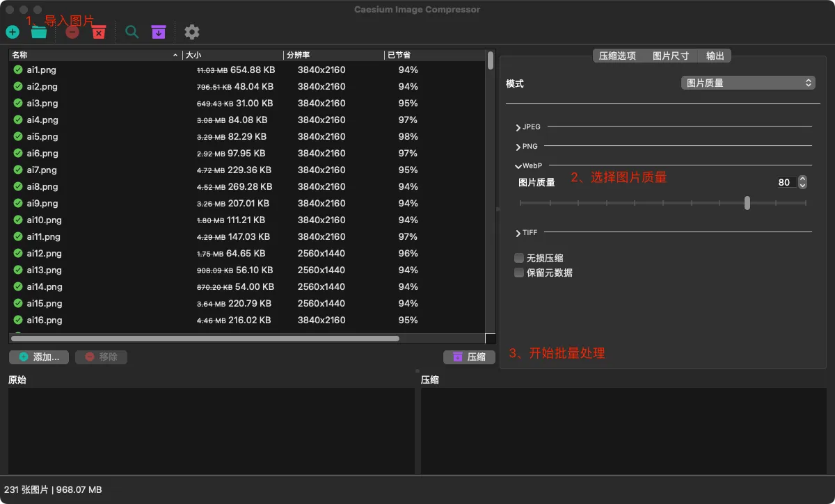This screenshot has width=835, height=504.
Task: Click status text 231 张图片 | 968.07 MB
Action: pos(53,489)
